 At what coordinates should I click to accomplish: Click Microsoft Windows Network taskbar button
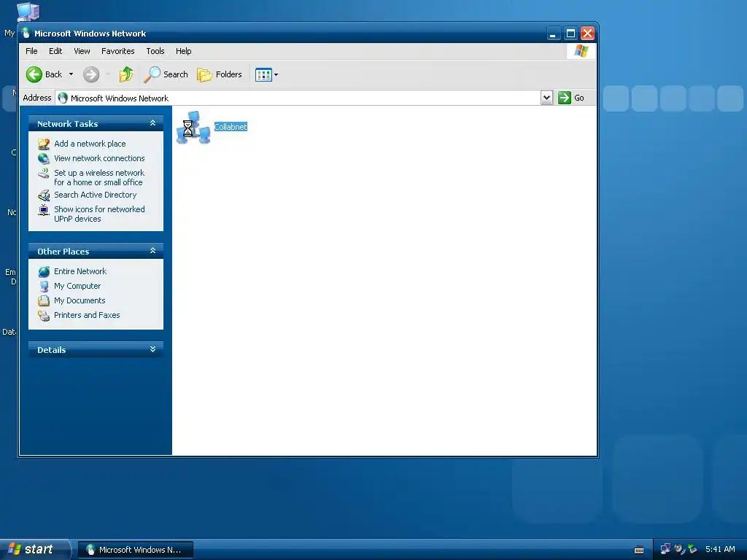[x=135, y=550]
